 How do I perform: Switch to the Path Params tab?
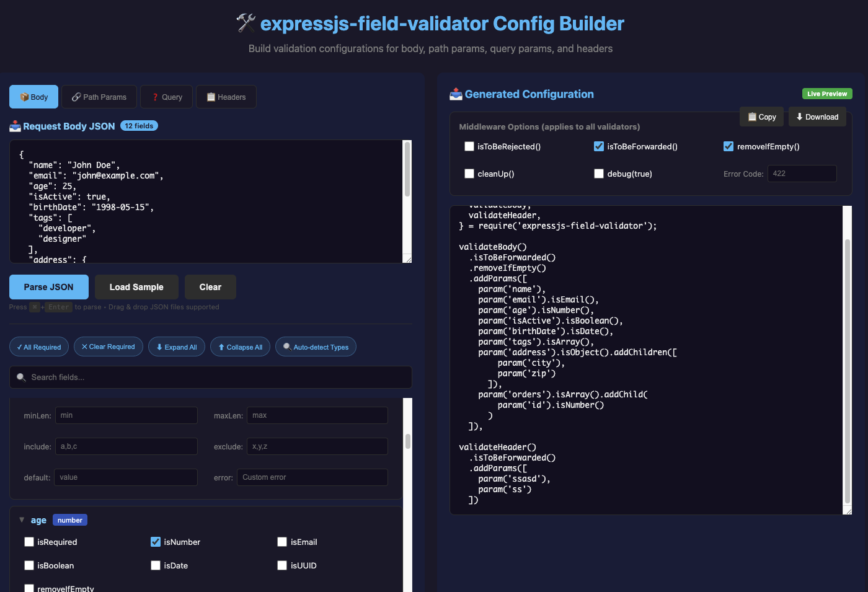pyautogui.click(x=99, y=97)
